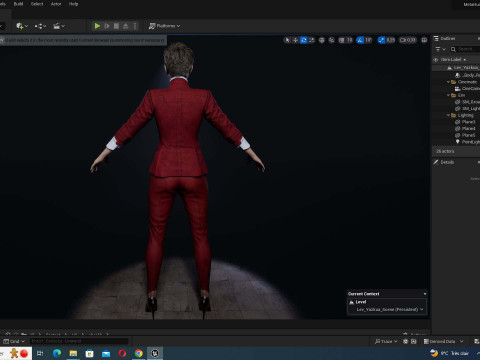The image size is (480, 360).
Task: Open the rotation snap angle value
Action: pyautogui.click(x=368, y=40)
